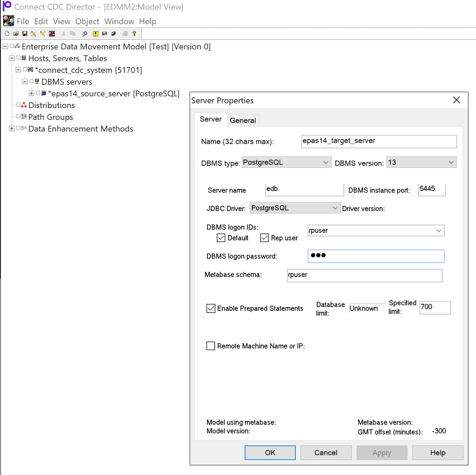
Task: Click the Print toolbar icon
Action: tap(125, 33)
